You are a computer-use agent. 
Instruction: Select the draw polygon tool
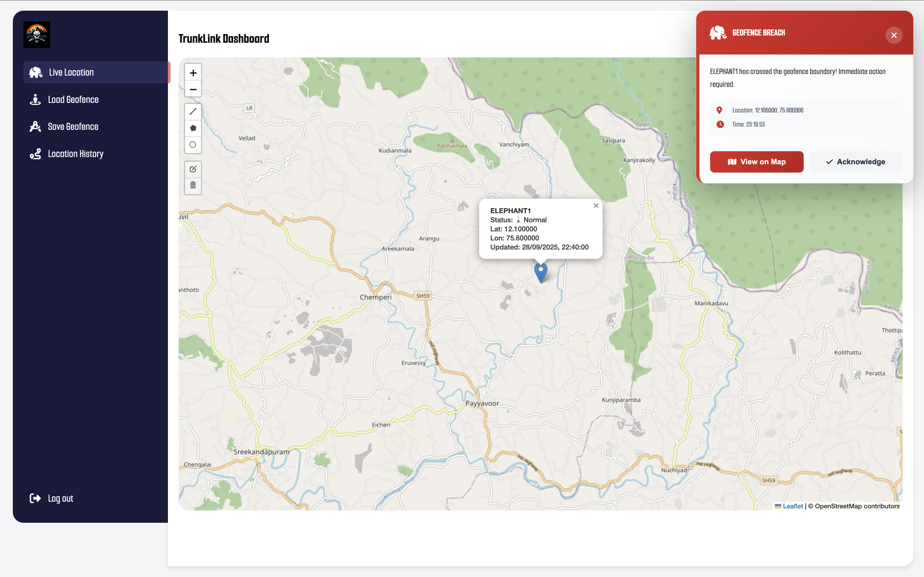(193, 128)
